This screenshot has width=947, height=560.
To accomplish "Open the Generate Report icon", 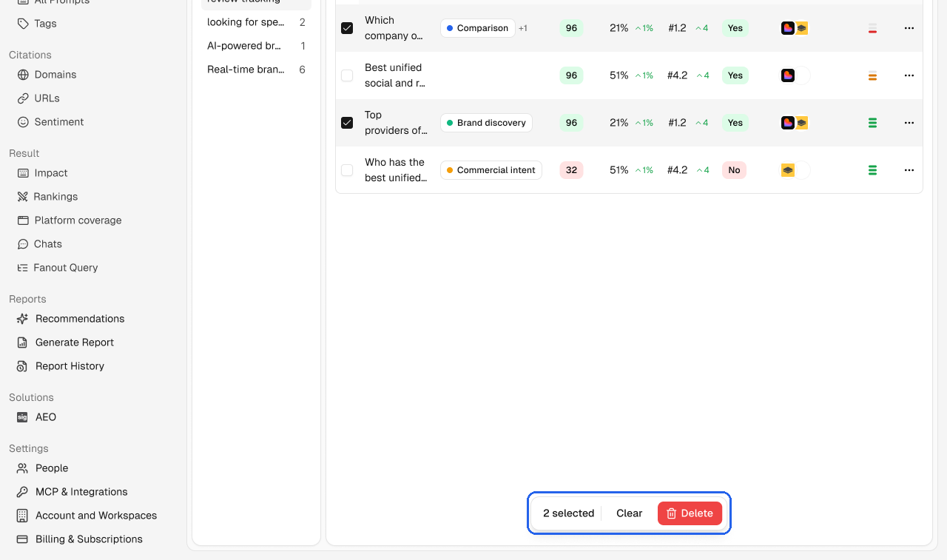I will point(23,343).
